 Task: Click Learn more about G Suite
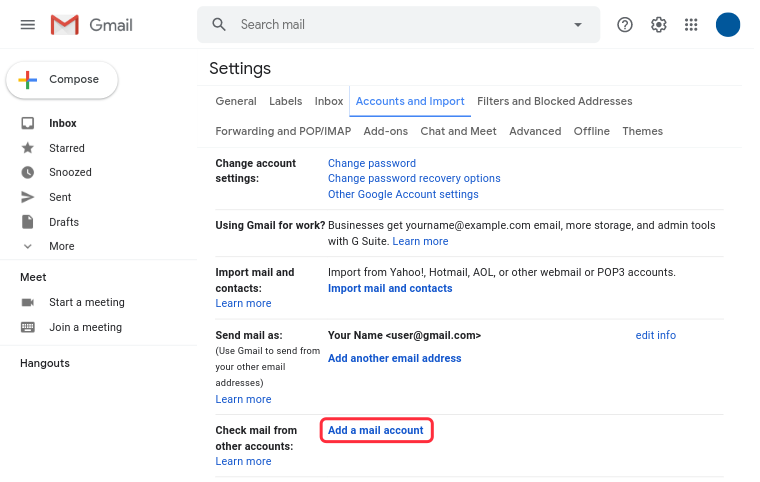pyautogui.click(x=420, y=241)
